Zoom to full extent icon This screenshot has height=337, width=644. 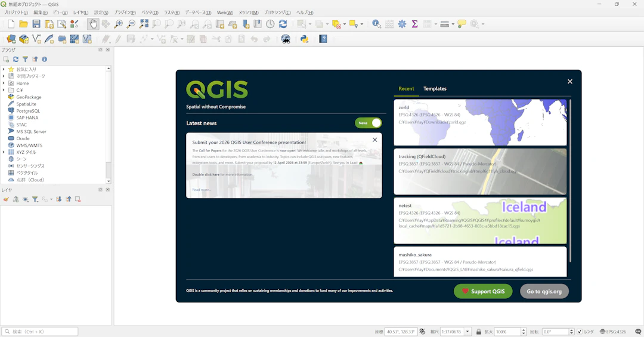(144, 24)
